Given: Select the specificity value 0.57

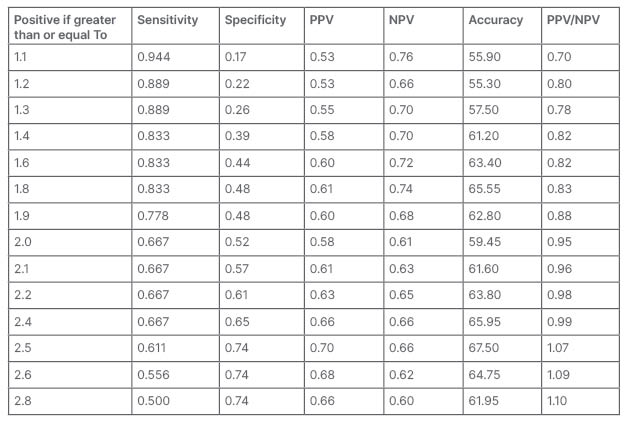Looking at the screenshot, I should click(236, 268).
